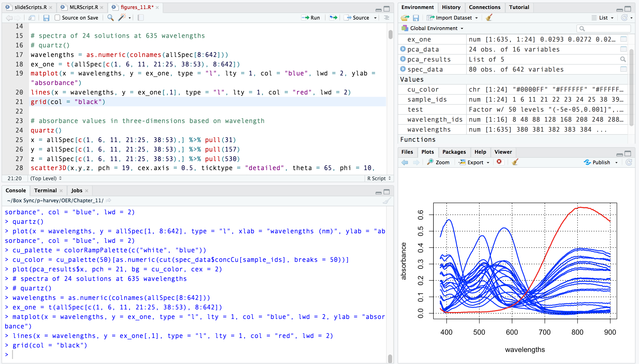
Task: Open the Global Environment dropdown
Action: click(x=435, y=28)
